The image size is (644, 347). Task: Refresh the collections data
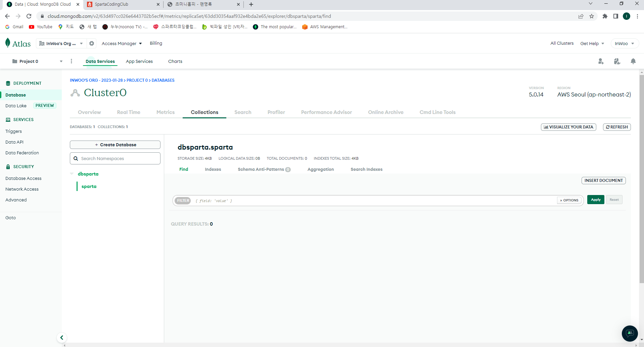617,127
